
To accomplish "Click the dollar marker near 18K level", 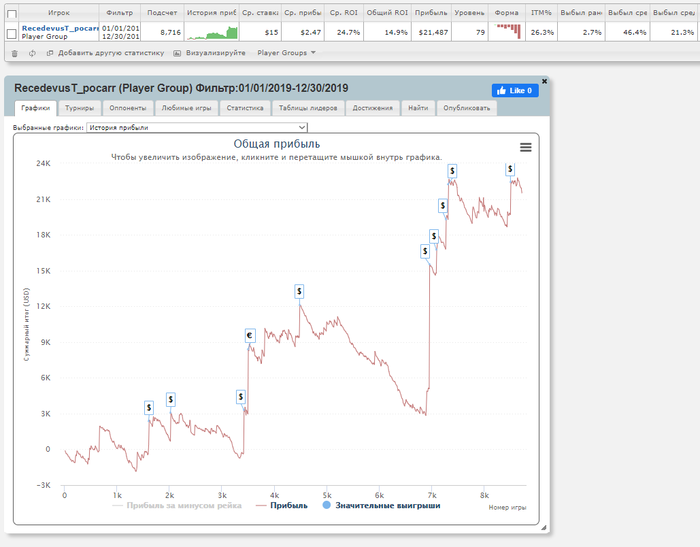I will tap(433, 236).
